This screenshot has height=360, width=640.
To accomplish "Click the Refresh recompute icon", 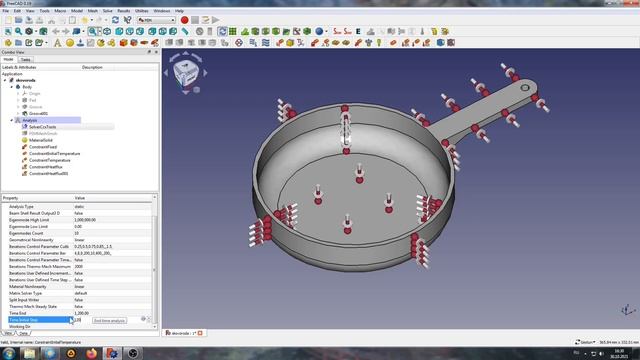I will pos(116,20).
